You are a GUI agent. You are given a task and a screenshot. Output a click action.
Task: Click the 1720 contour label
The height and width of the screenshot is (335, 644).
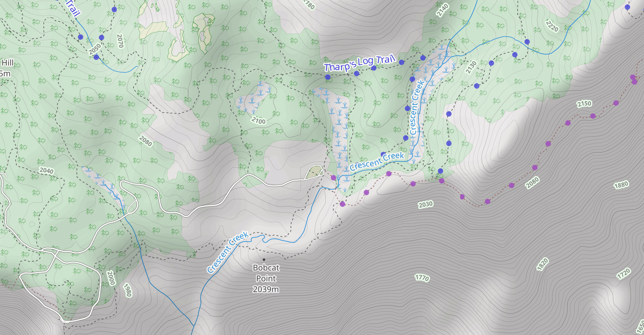(x=624, y=274)
